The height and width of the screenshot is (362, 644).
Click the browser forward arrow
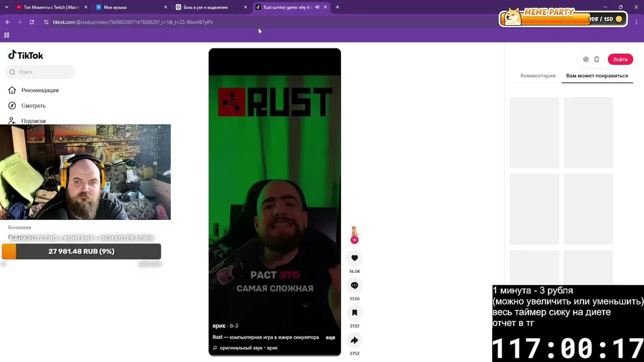point(20,22)
